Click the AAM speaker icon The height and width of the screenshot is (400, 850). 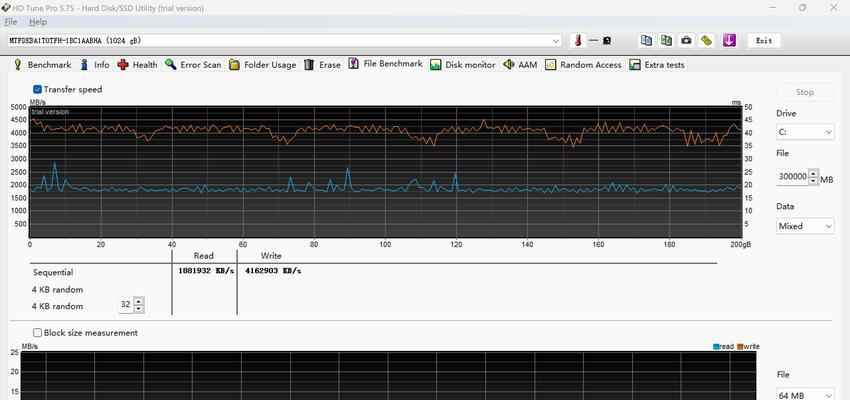[x=508, y=64]
